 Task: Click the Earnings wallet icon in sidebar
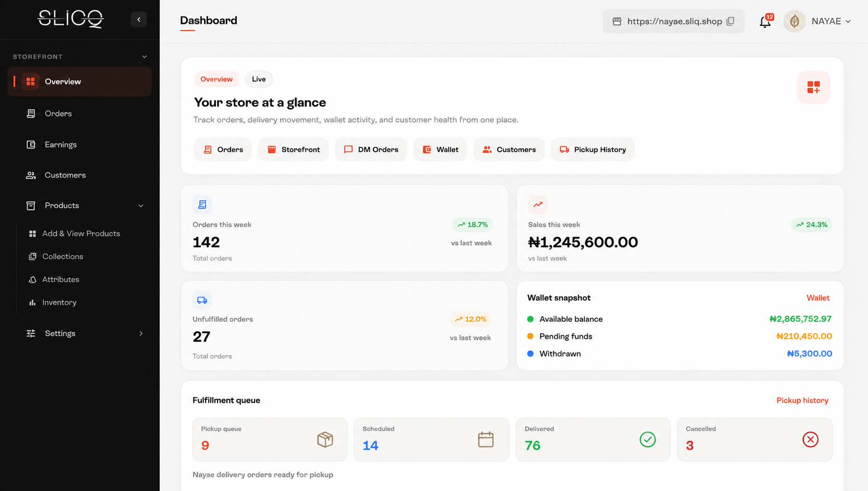click(31, 144)
